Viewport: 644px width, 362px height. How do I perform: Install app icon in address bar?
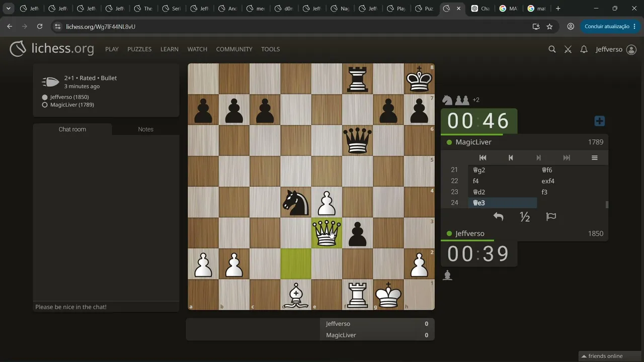pos(536,26)
